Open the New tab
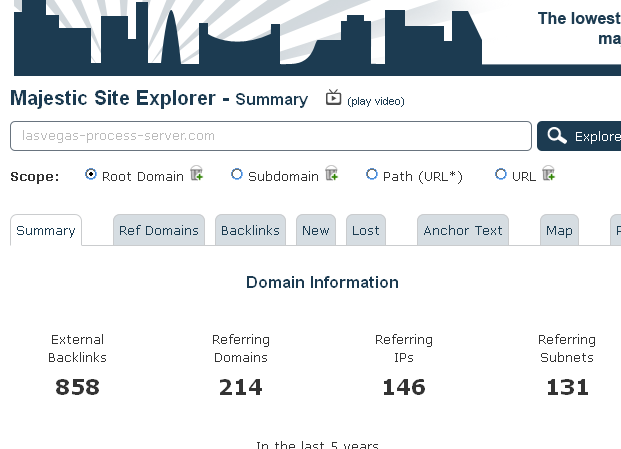 tap(316, 230)
